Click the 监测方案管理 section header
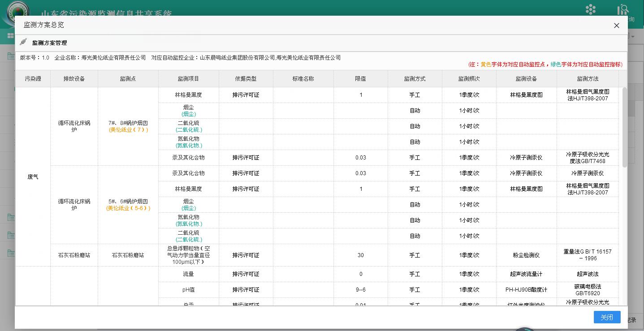644x331 pixels. [x=49, y=43]
